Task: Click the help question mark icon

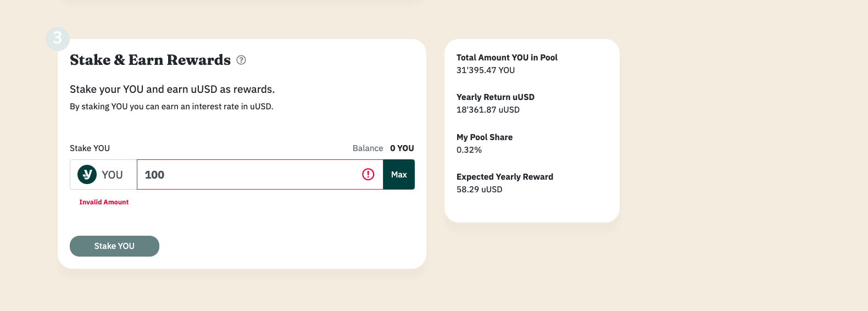Action: pyautogui.click(x=241, y=60)
